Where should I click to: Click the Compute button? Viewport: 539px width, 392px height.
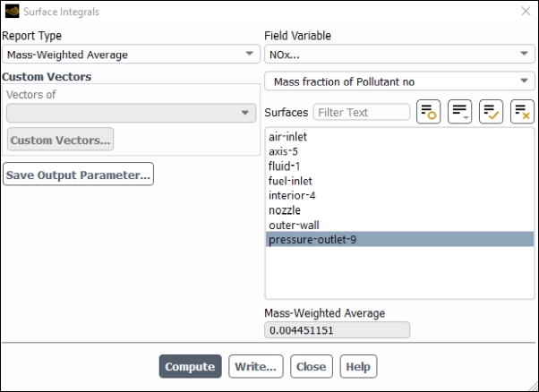click(190, 366)
